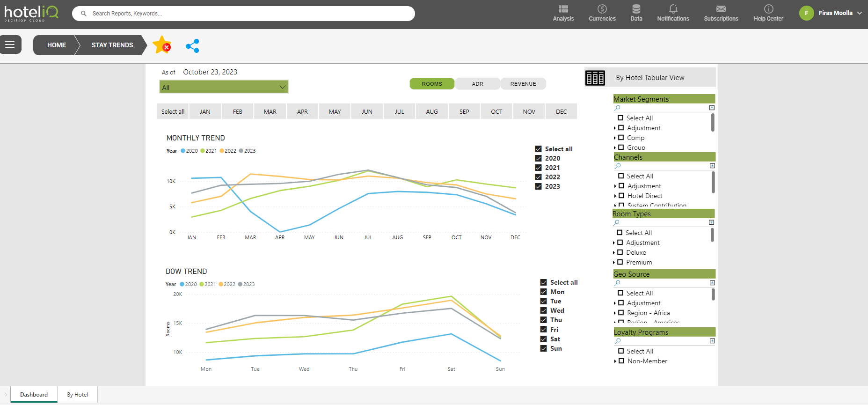
Task: Switch to the ADR view
Action: [477, 84]
